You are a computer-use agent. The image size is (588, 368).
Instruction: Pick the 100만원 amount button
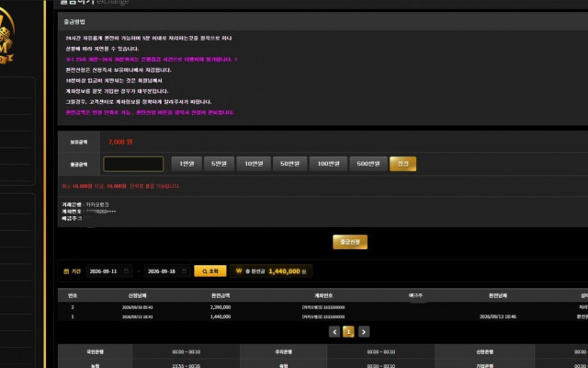[328, 164]
